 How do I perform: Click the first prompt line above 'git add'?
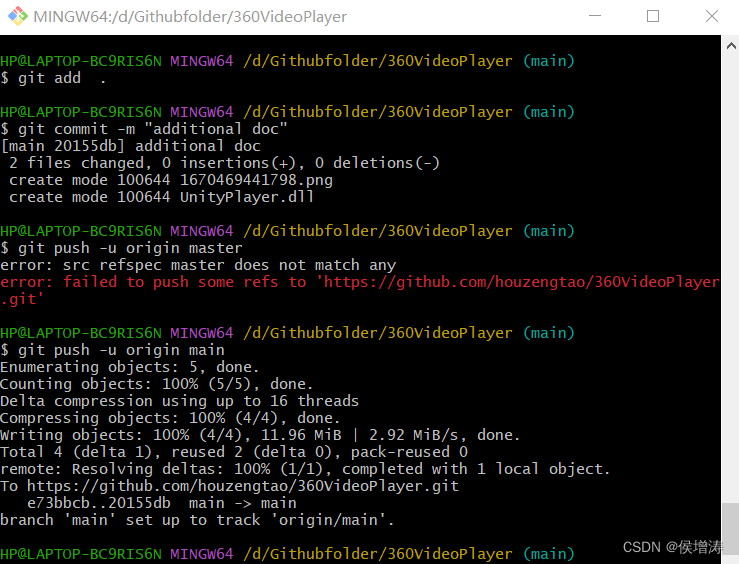[x=287, y=61]
